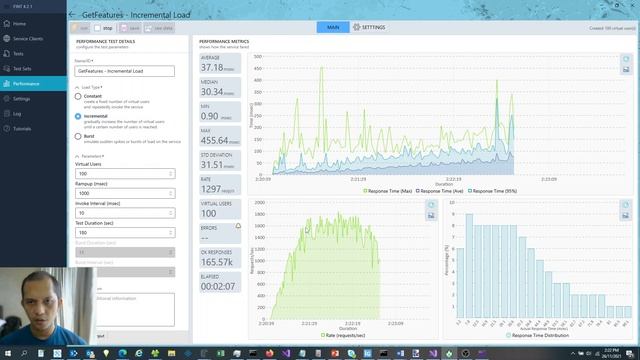Image resolution: width=640 pixels, height=360 pixels.
Task: Toggle Response Time (Max) legend entry
Action: click(x=387, y=191)
